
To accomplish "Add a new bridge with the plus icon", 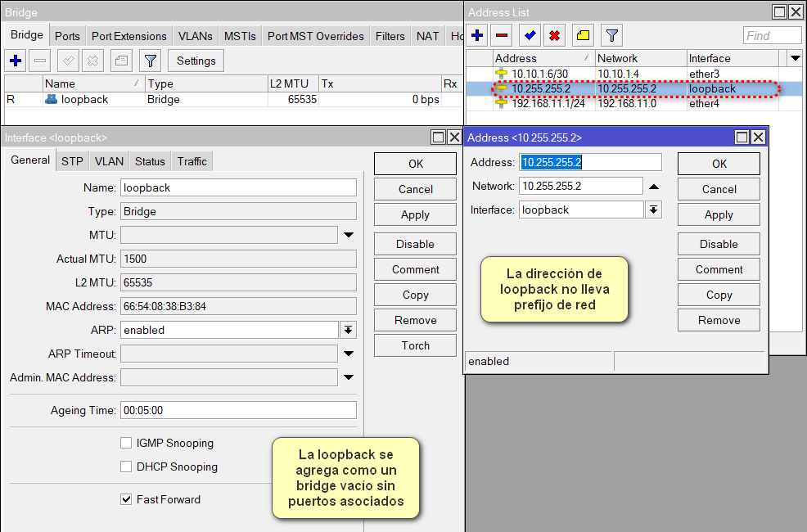I will click(16, 61).
